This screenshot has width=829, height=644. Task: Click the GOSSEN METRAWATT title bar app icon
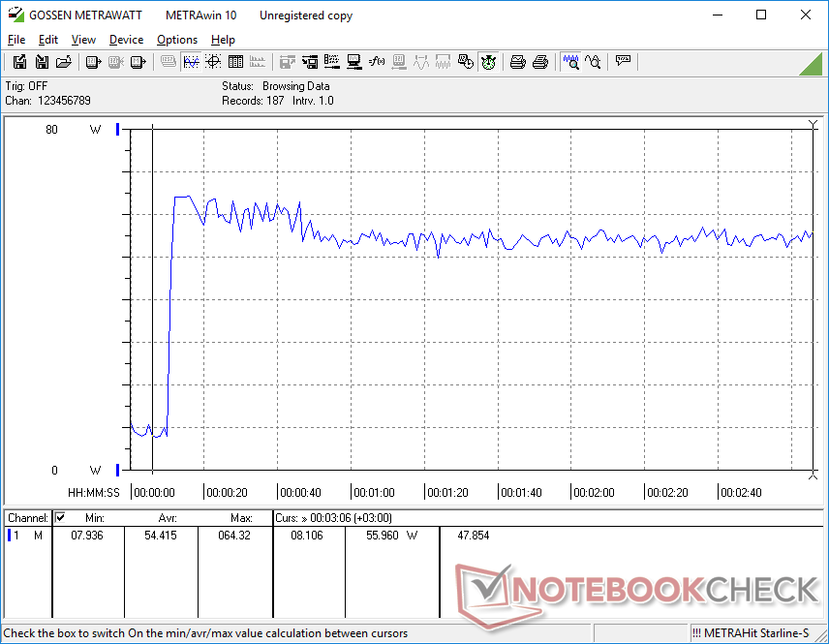click(x=16, y=15)
